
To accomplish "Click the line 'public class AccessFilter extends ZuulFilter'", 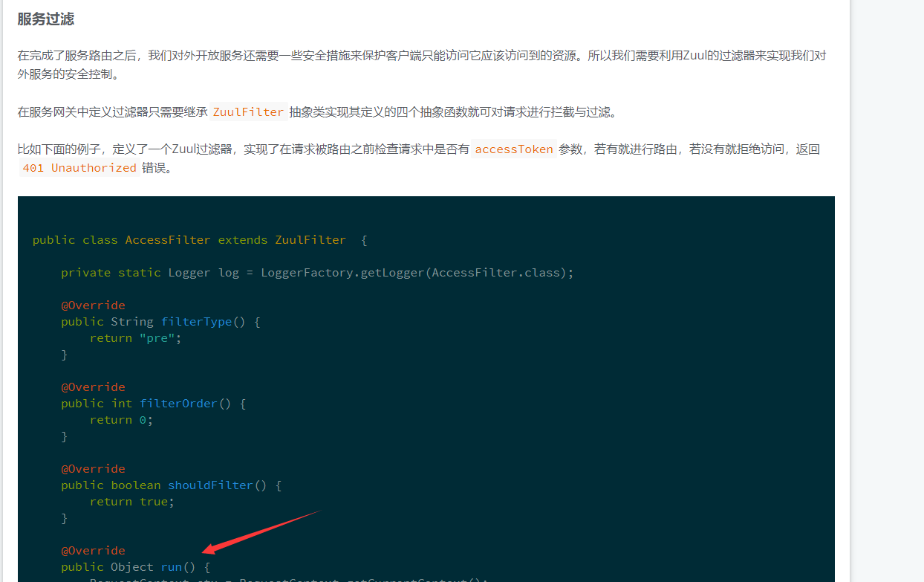I will pos(200,240).
